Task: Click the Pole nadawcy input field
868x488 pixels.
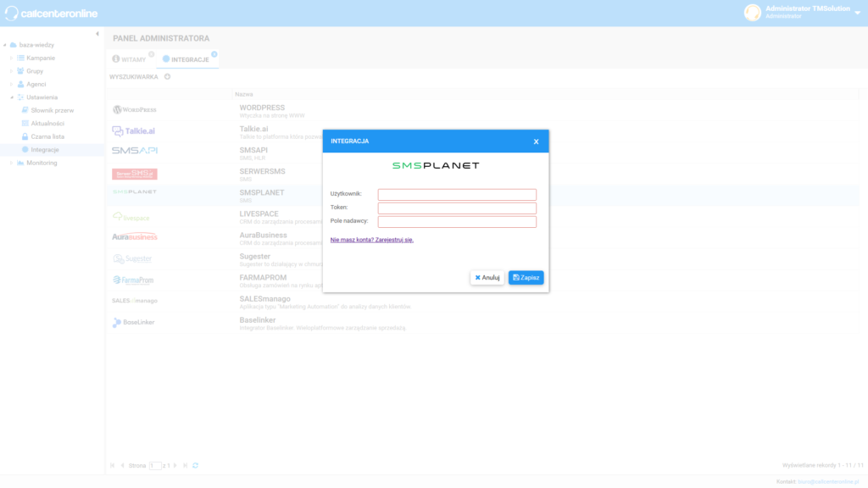Action: pyautogui.click(x=457, y=222)
